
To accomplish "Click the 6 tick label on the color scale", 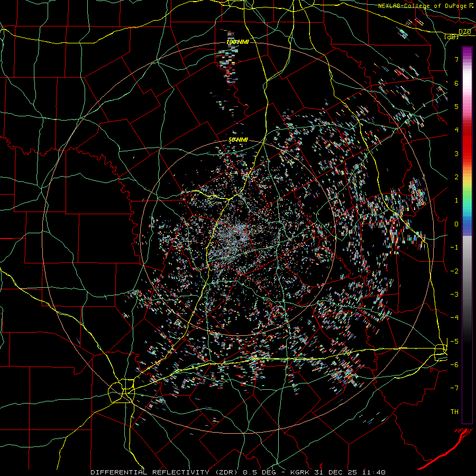I will (456, 84).
